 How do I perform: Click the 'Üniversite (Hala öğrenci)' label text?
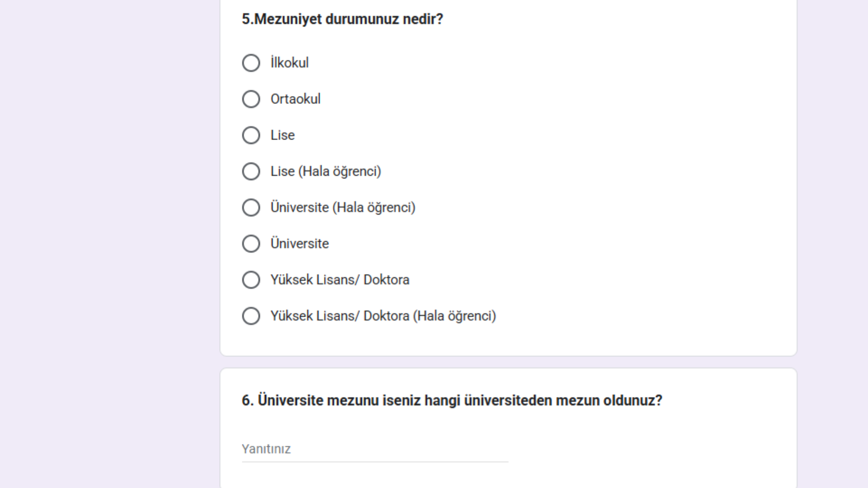(x=343, y=207)
